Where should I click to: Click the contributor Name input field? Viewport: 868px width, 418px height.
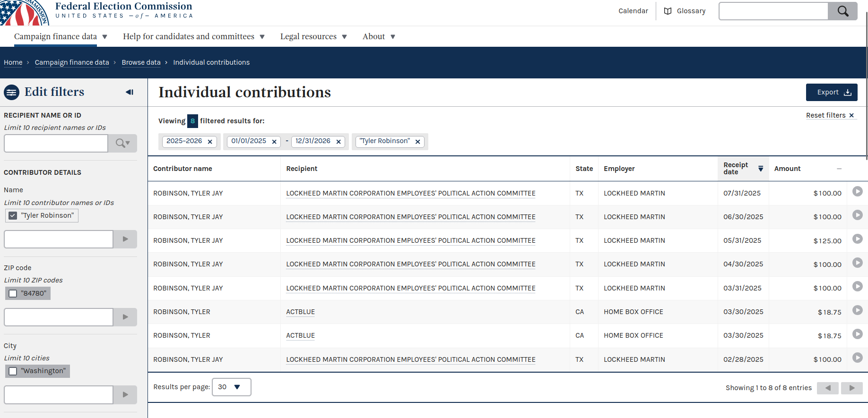click(x=59, y=239)
